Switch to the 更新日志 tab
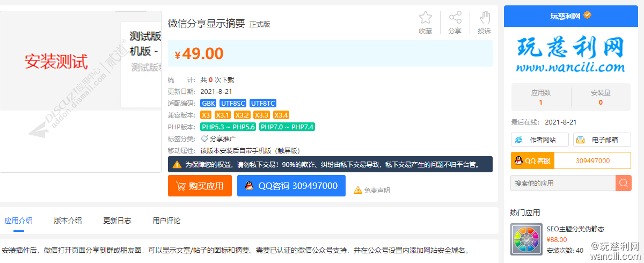Image resolution: width=644 pixels, height=263 pixels. [117, 221]
